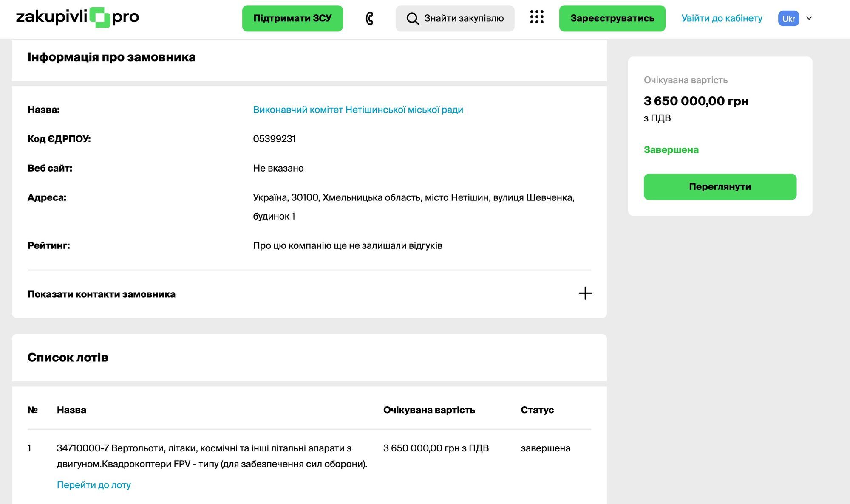Click the Очікувана вартість column header
Image resolution: width=850 pixels, height=504 pixels.
pos(429,410)
